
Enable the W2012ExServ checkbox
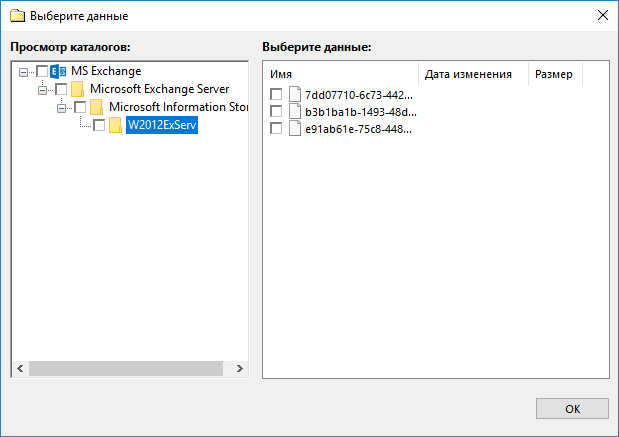[x=98, y=126]
